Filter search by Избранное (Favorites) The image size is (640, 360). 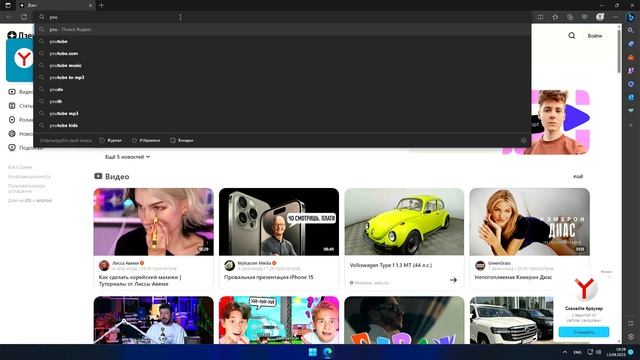point(146,140)
